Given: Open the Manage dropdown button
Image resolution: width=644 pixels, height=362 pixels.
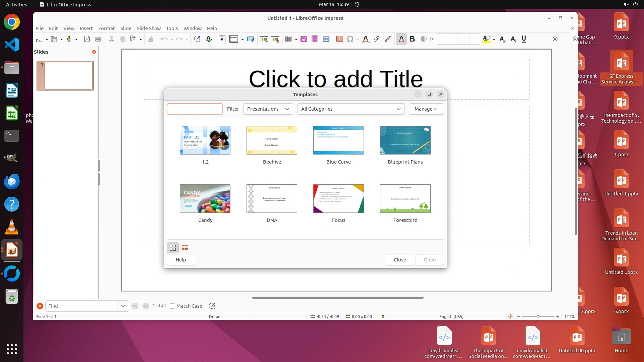Looking at the screenshot, I should pyautogui.click(x=426, y=109).
